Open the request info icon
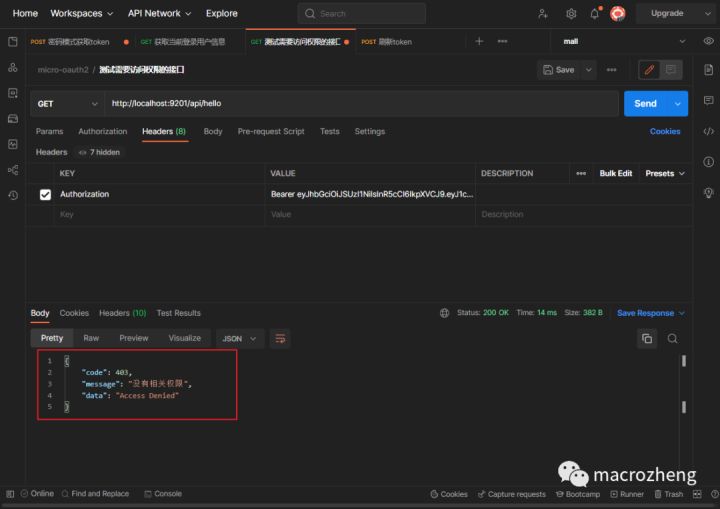720x509 pixels. click(709, 162)
